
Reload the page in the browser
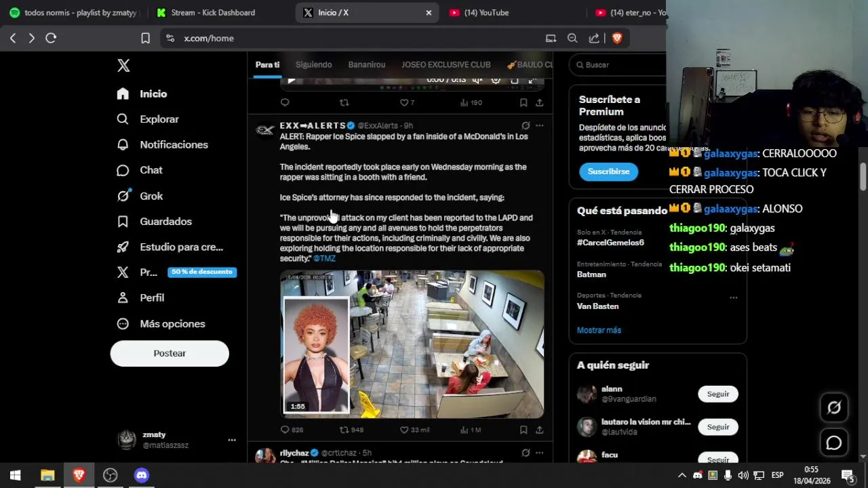(51, 39)
